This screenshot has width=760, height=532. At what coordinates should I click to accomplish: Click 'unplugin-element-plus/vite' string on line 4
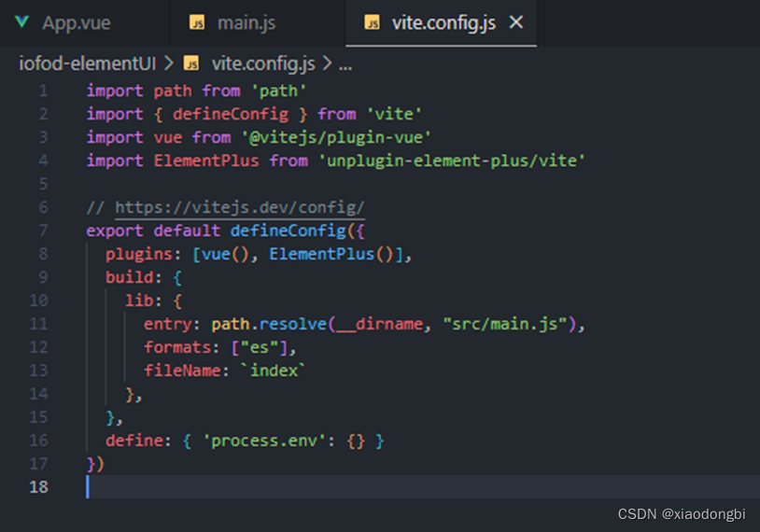[452, 161]
